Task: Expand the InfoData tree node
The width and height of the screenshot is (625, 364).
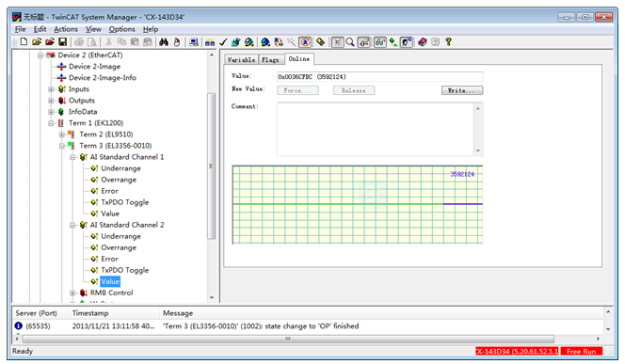Action: point(51,112)
